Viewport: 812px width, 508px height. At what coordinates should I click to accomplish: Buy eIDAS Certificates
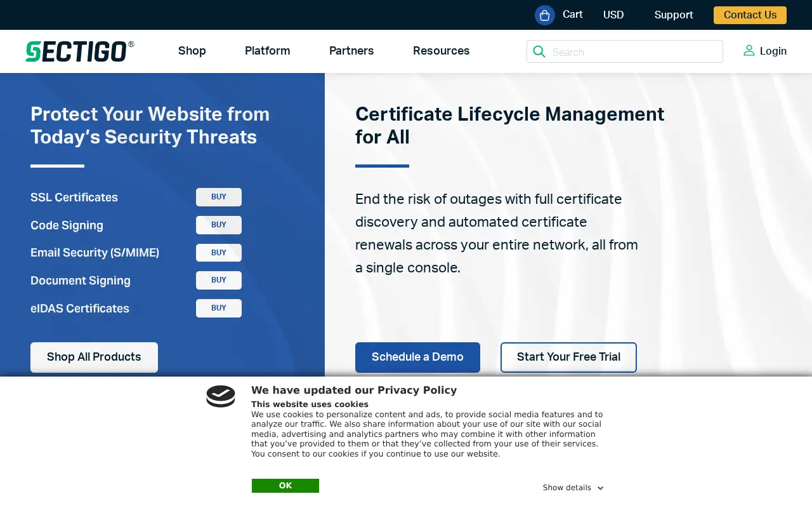[x=219, y=308]
